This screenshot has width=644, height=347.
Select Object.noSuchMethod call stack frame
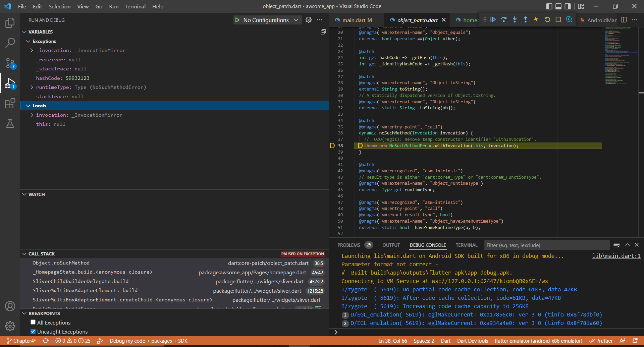pos(174,263)
